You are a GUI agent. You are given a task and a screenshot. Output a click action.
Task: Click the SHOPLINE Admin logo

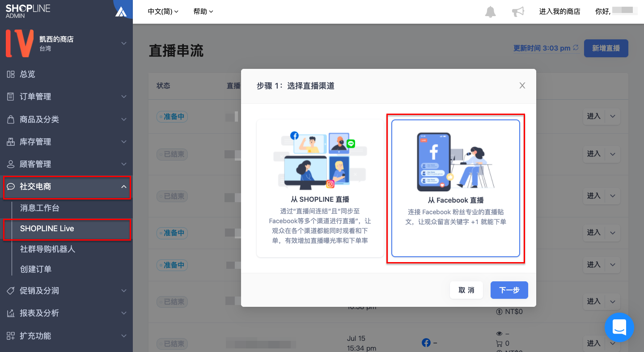click(28, 11)
